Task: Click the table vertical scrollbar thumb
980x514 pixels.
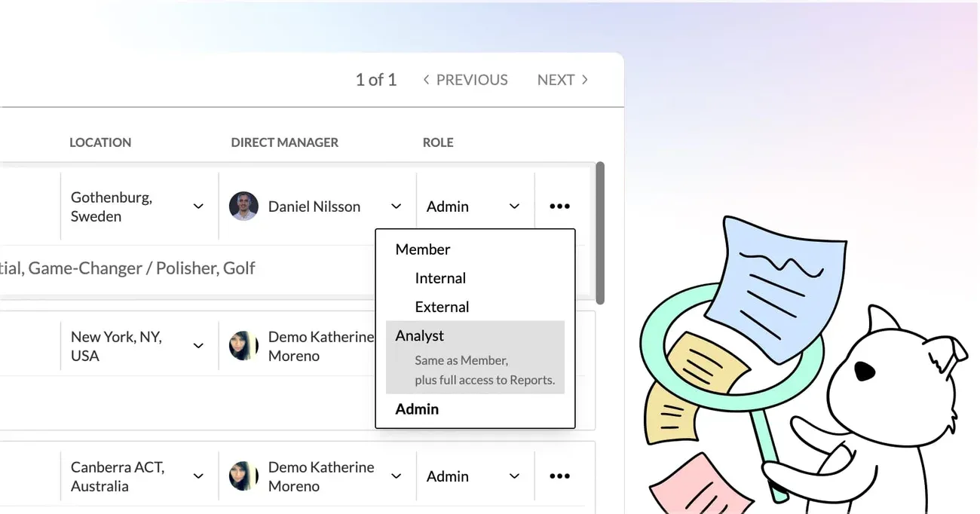Action: pos(600,233)
